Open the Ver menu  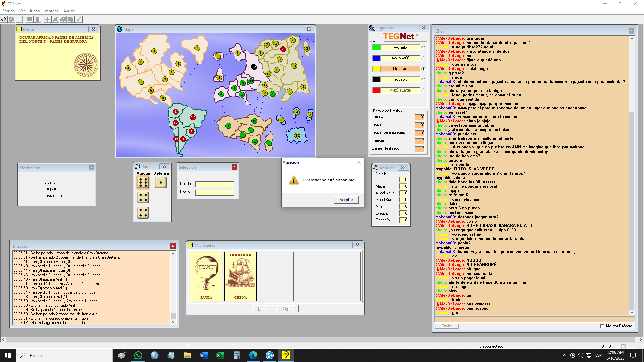(22, 11)
